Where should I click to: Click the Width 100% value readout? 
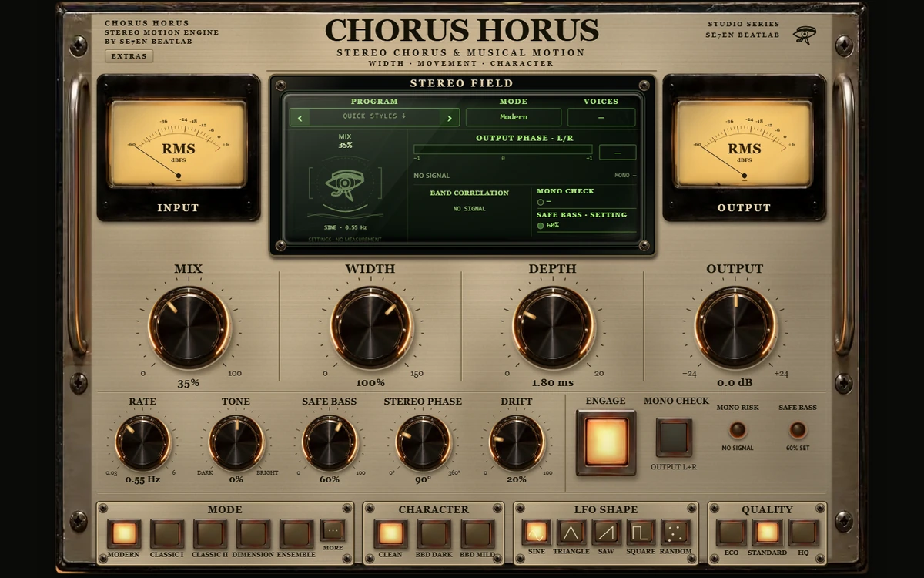coord(370,383)
